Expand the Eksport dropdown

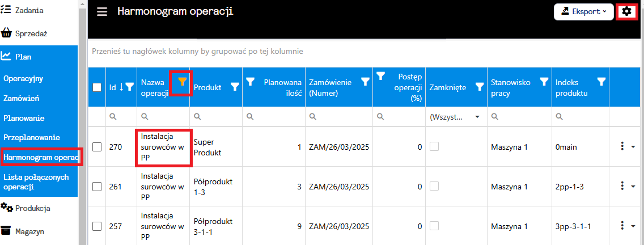point(583,11)
